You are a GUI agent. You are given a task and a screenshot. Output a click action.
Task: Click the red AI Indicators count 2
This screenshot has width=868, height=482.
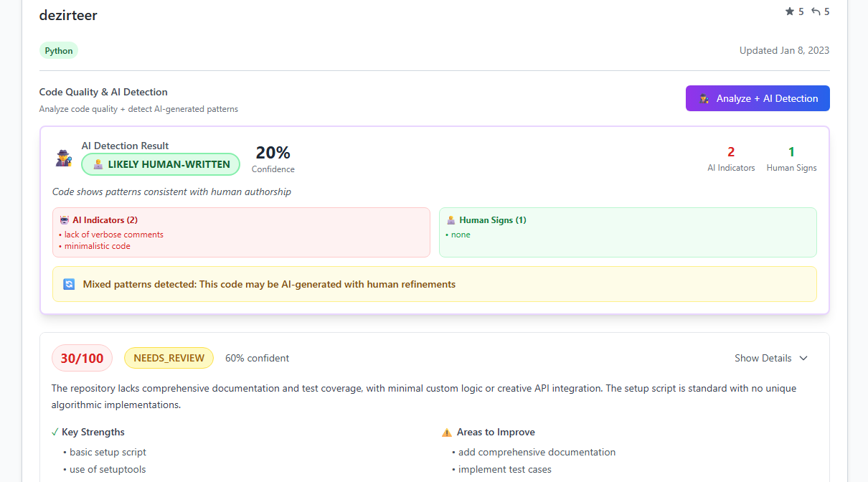pos(731,152)
